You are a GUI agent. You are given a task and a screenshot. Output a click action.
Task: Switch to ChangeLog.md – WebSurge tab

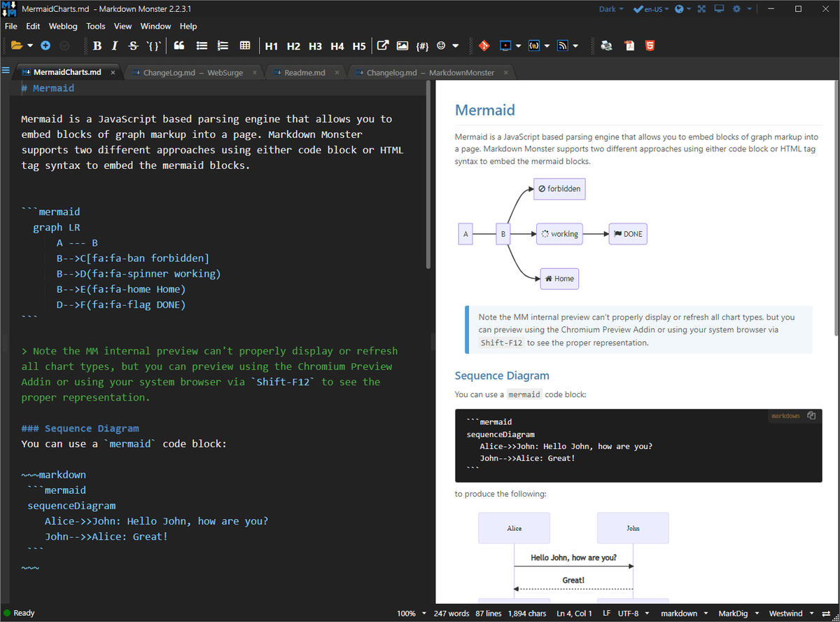click(194, 73)
